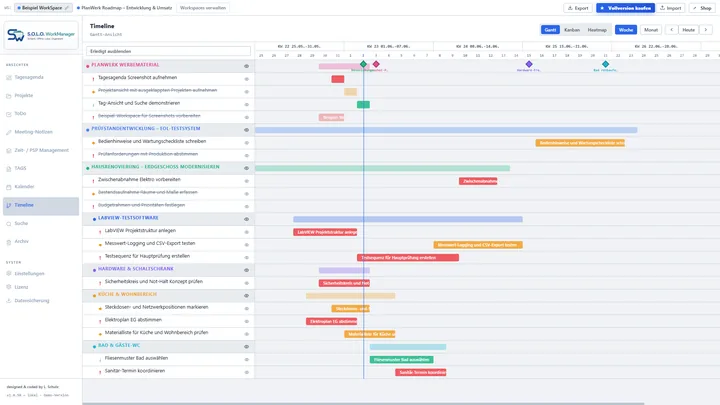Click the pink diamond milestone marker
This screenshot has width=720, height=405.
coord(376,64)
